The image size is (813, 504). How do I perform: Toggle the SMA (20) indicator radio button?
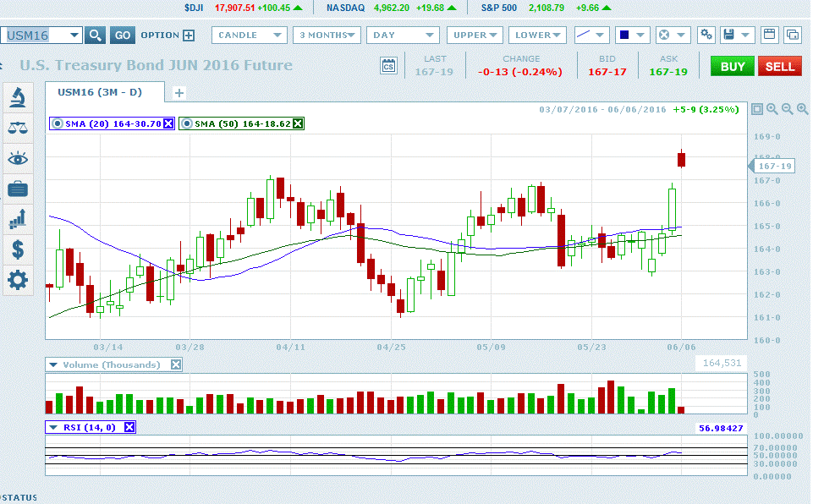58,123
